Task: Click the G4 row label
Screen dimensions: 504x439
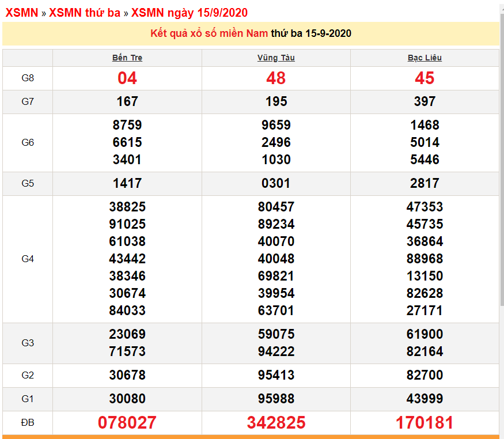Action: (27, 258)
